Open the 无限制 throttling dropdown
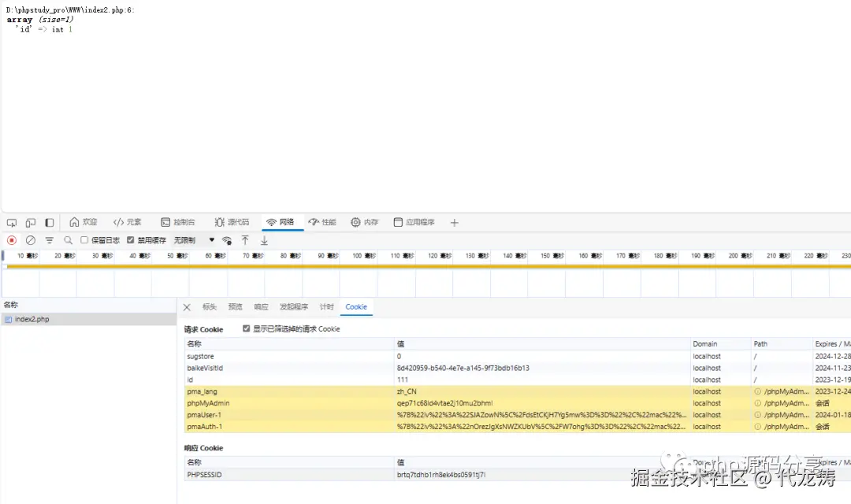Viewport: 851px width, 504px height. point(194,239)
